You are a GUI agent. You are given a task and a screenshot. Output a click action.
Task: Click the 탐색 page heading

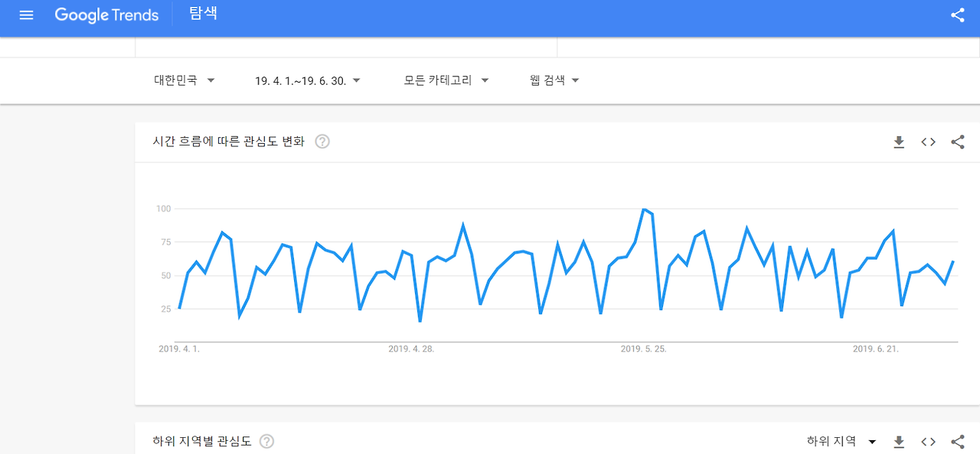pos(202,14)
